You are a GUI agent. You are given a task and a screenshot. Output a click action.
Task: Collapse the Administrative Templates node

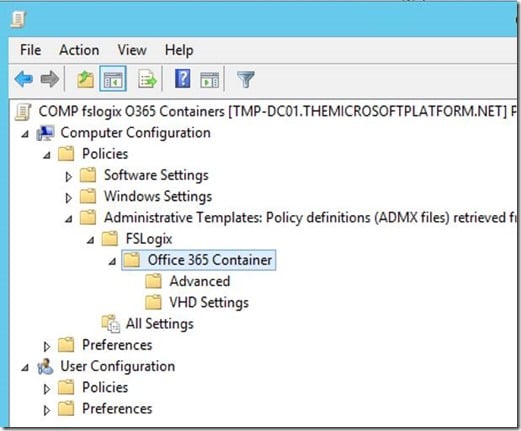click(69, 219)
